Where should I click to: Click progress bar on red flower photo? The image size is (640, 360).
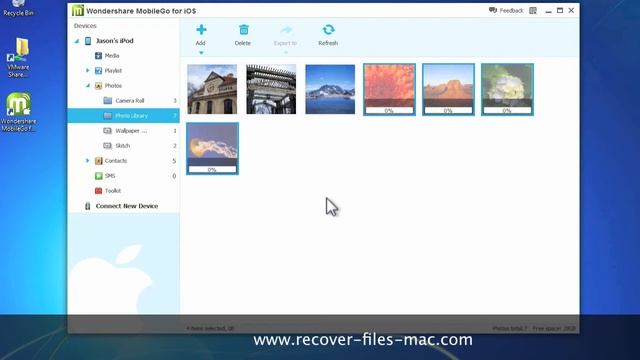pyautogui.click(x=389, y=111)
